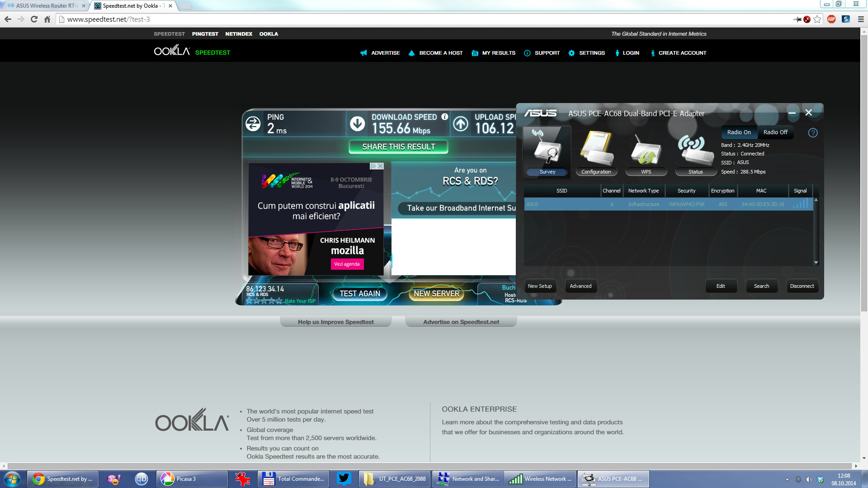Open the Windows Start button
Screen dimensions: 868x488
coord(12,479)
